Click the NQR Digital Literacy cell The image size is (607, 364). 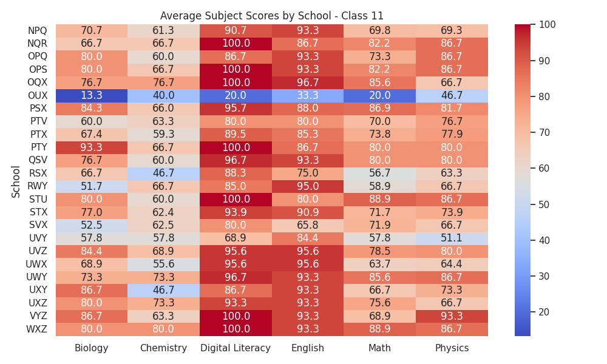tap(236, 44)
